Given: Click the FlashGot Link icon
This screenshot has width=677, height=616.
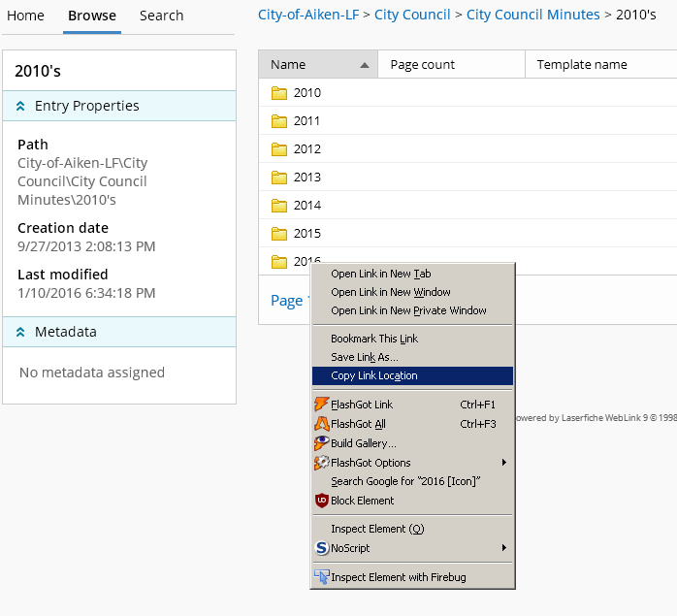Looking at the screenshot, I should coord(322,405).
